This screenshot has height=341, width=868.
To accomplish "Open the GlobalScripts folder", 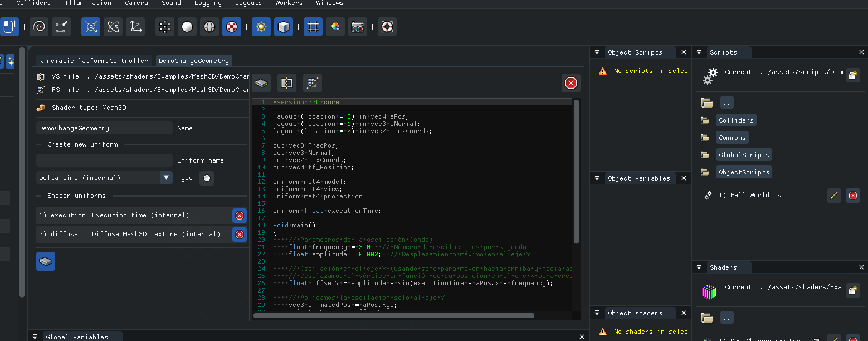I will click(743, 155).
